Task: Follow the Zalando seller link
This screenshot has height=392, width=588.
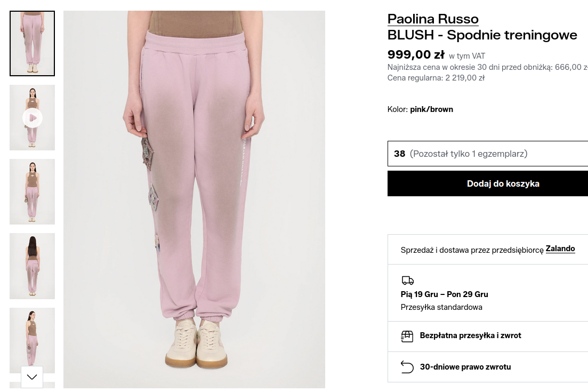Action: click(x=560, y=249)
